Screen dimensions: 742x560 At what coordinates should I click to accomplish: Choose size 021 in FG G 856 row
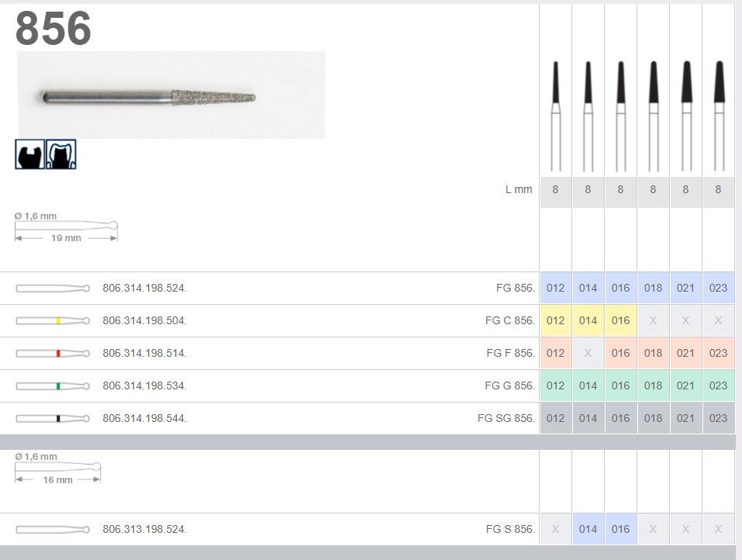coord(685,385)
